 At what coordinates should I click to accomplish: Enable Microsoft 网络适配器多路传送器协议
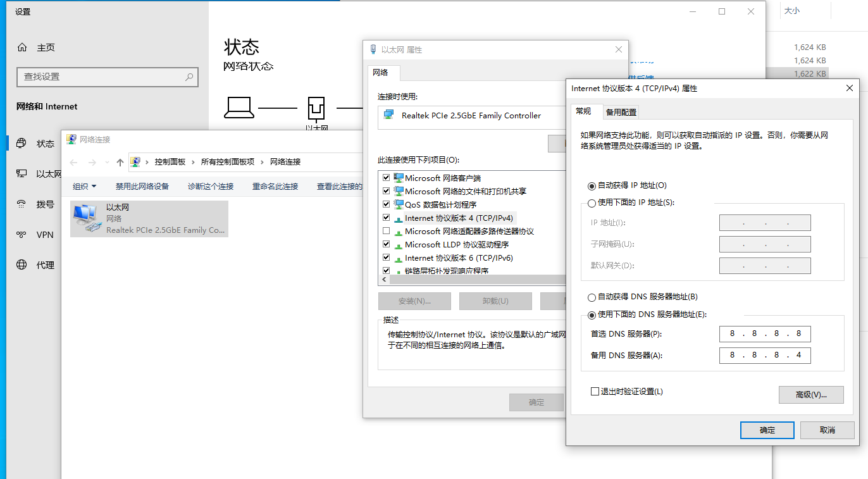pyautogui.click(x=387, y=230)
